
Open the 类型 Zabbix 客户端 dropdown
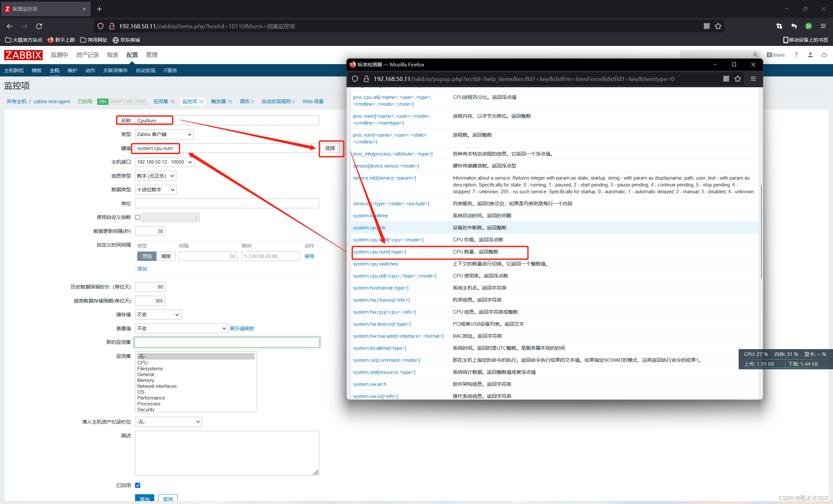coord(164,134)
